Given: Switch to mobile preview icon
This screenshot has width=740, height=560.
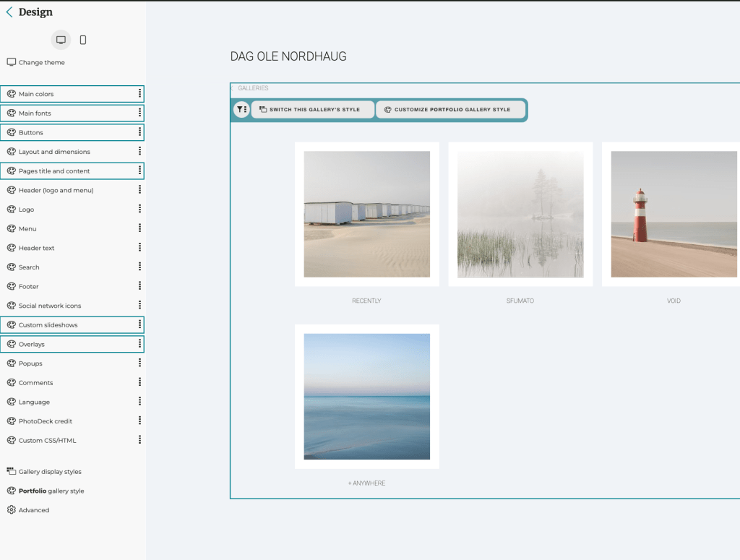Looking at the screenshot, I should coord(83,40).
